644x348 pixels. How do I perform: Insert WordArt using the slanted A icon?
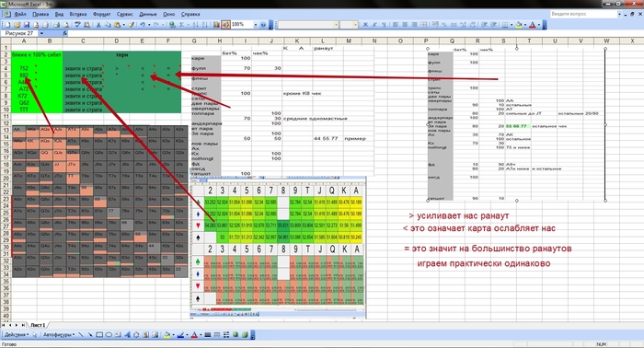tap(127, 335)
